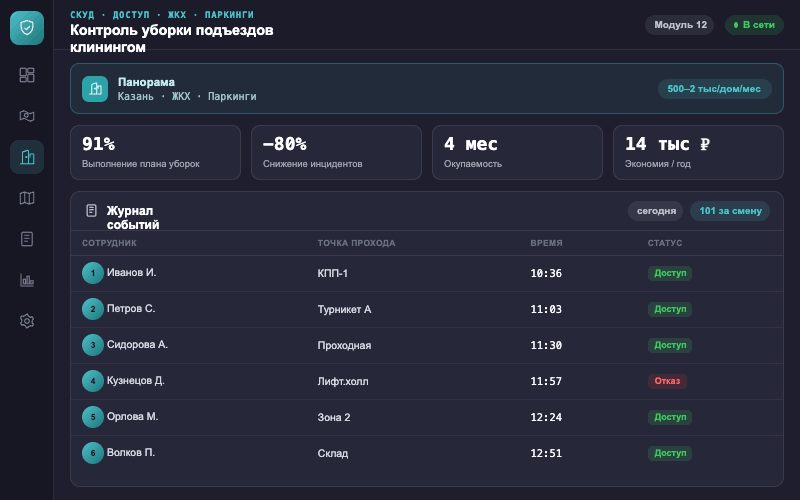800x500 pixels.
Task: Click the Лифт.холл passage point
Action: tap(343, 381)
